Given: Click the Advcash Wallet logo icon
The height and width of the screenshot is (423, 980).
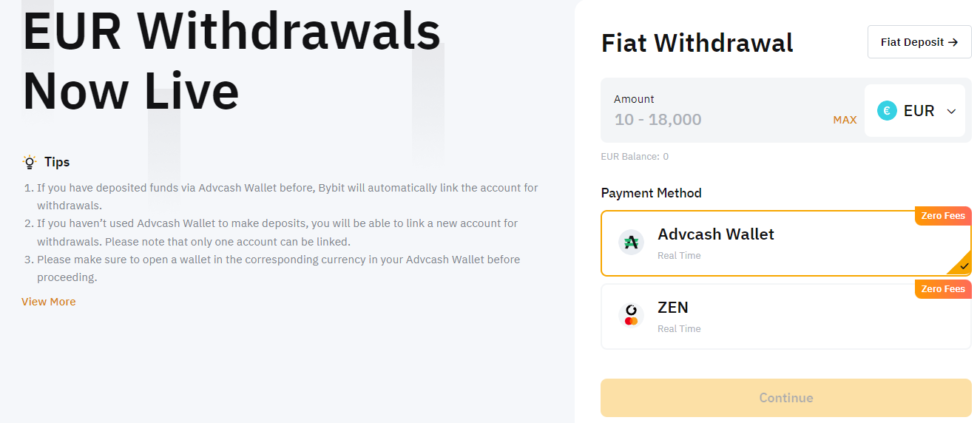Looking at the screenshot, I should [631, 242].
